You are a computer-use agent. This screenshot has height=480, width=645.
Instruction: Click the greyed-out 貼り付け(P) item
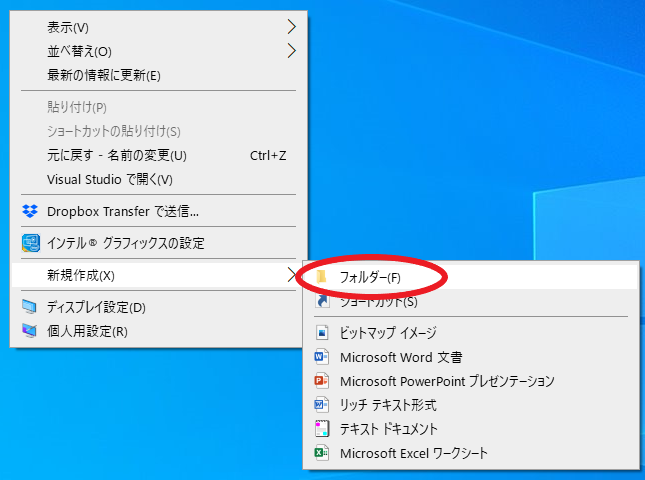click(77, 107)
